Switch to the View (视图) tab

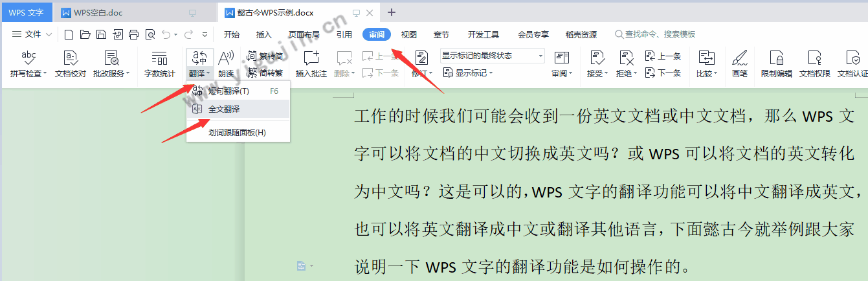coord(409,34)
